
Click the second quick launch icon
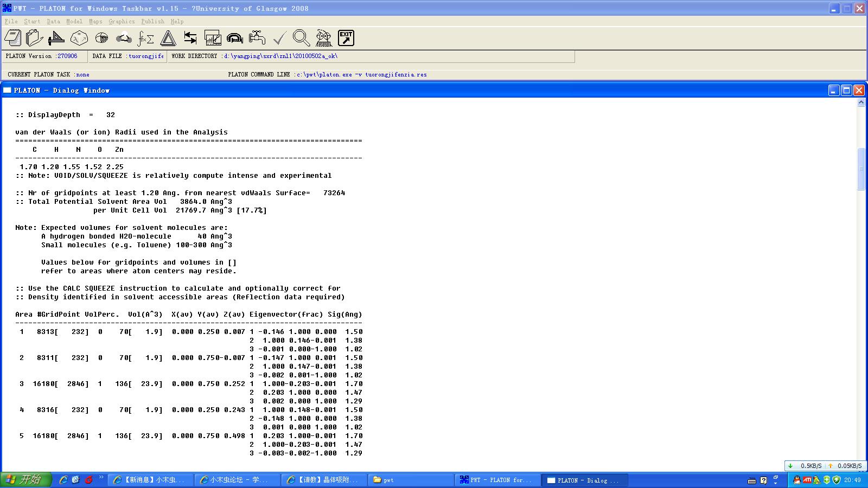coord(76,480)
